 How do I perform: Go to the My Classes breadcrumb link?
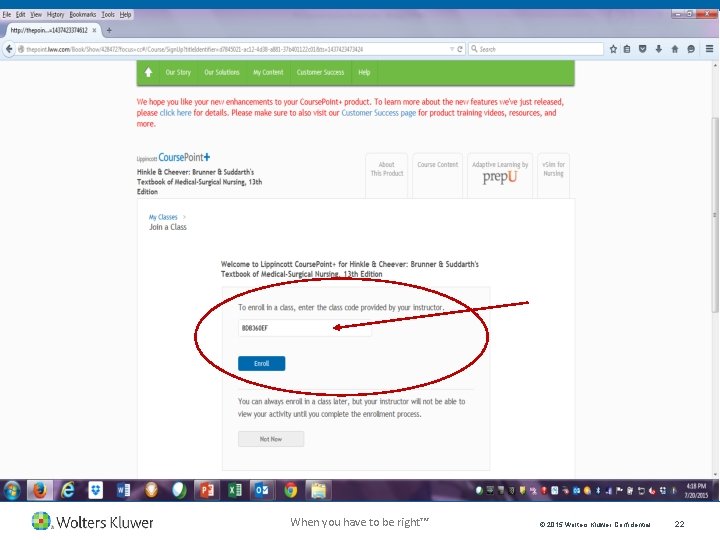pos(163,217)
